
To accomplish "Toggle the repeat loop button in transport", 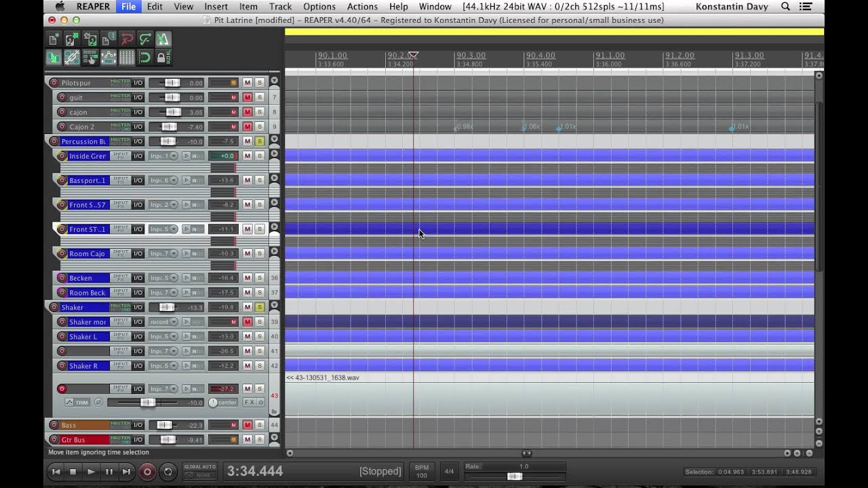I will [168, 472].
